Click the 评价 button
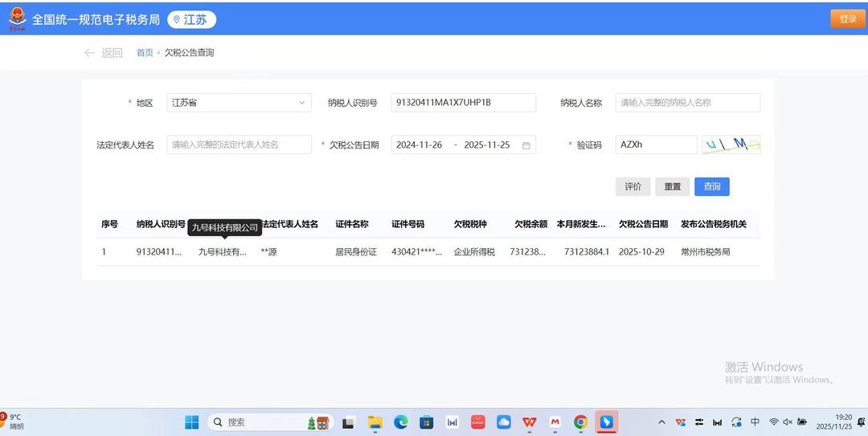Viewport: 868px width, 436px height. (x=633, y=186)
